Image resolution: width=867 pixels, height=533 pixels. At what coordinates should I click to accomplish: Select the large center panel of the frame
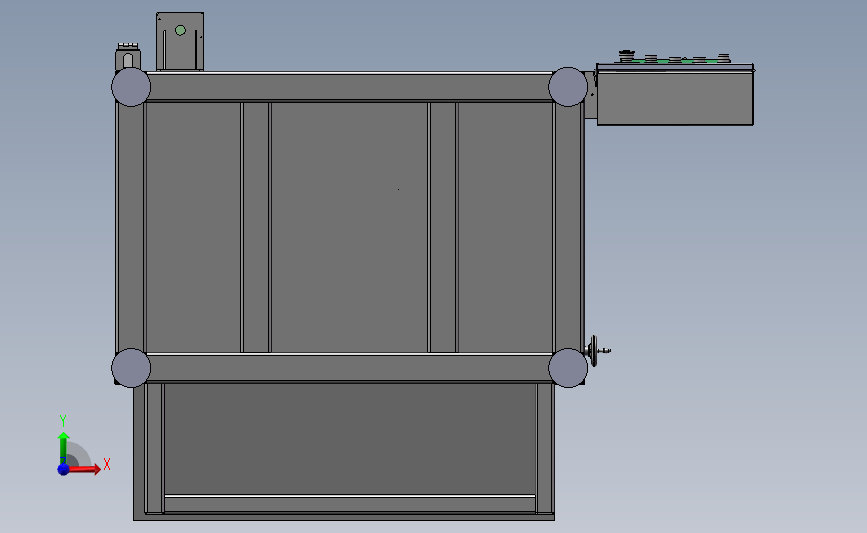pyautogui.click(x=349, y=227)
